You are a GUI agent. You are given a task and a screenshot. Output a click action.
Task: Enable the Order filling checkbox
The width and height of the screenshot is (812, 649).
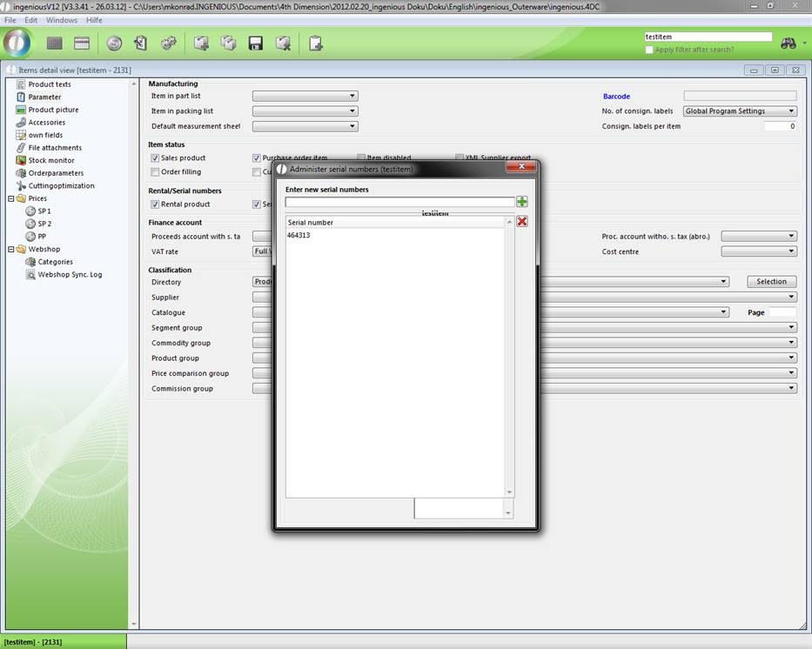point(155,172)
